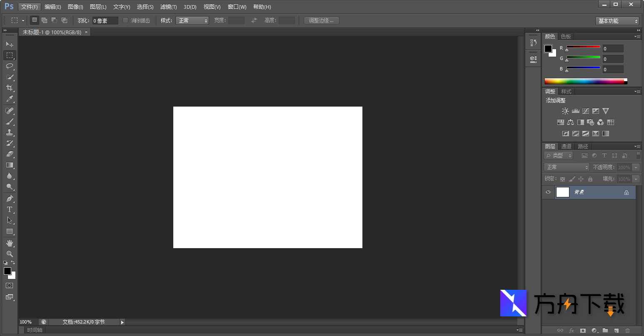Open the 基本功能 workspace dropdown
Screen dimensions: 644x336
click(x=617, y=20)
